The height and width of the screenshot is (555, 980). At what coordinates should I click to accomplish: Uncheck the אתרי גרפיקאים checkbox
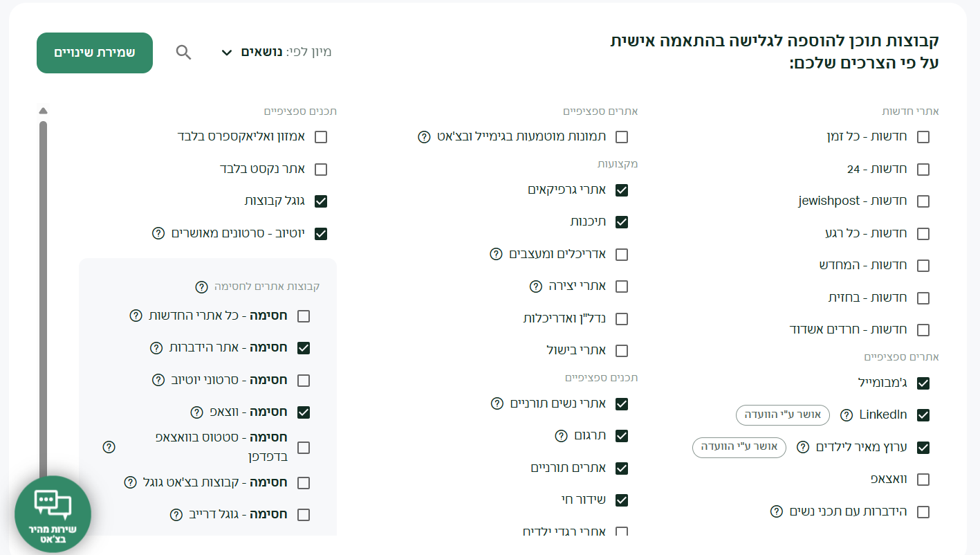(x=622, y=190)
